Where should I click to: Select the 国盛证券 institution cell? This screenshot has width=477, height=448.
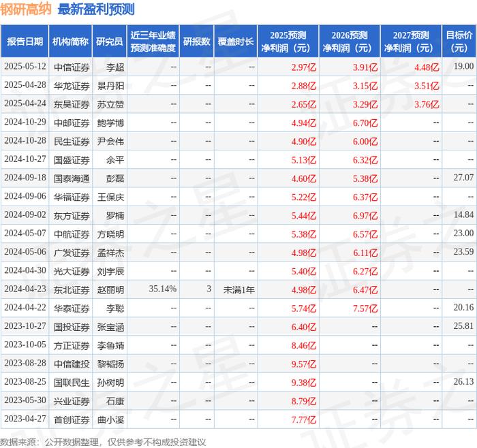[x=72, y=160]
